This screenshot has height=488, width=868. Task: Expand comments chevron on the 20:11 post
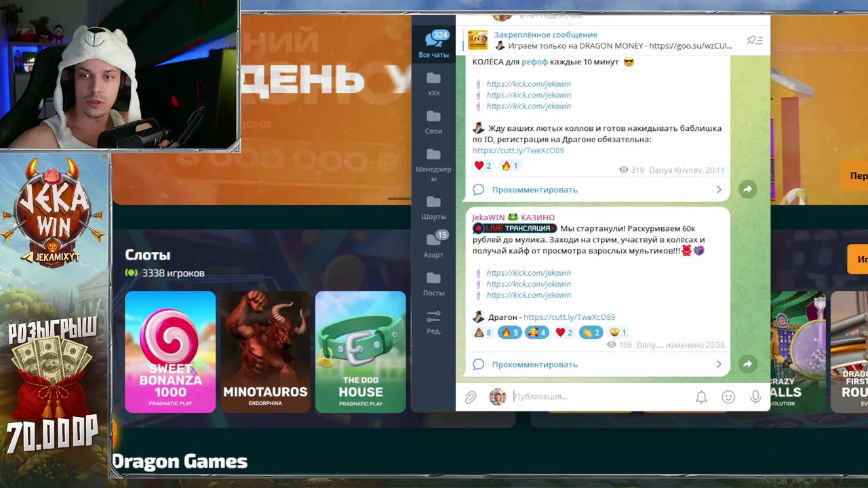coord(719,190)
